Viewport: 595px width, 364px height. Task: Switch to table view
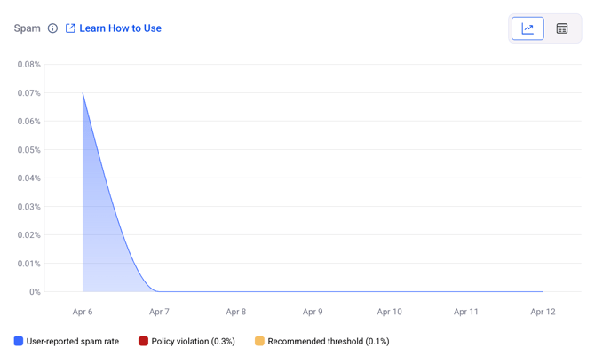pyautogui.click(x=562, y=28)
